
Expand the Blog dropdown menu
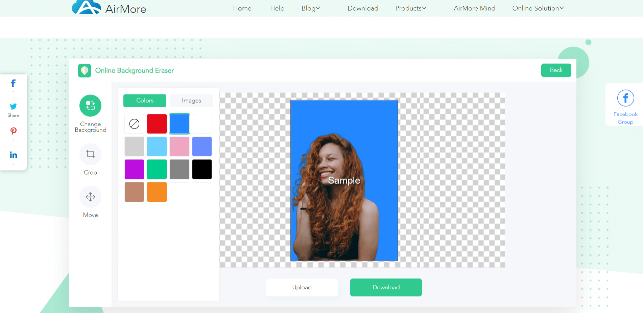point(311,8)
